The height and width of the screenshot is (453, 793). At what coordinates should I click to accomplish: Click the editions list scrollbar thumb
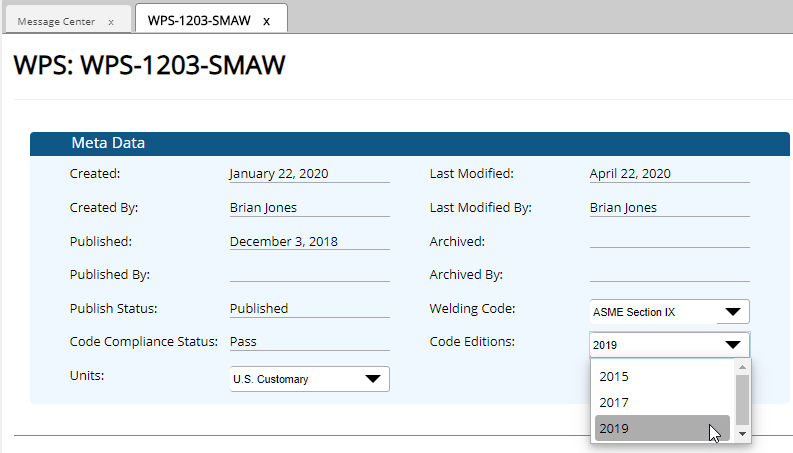click(742, 399)
